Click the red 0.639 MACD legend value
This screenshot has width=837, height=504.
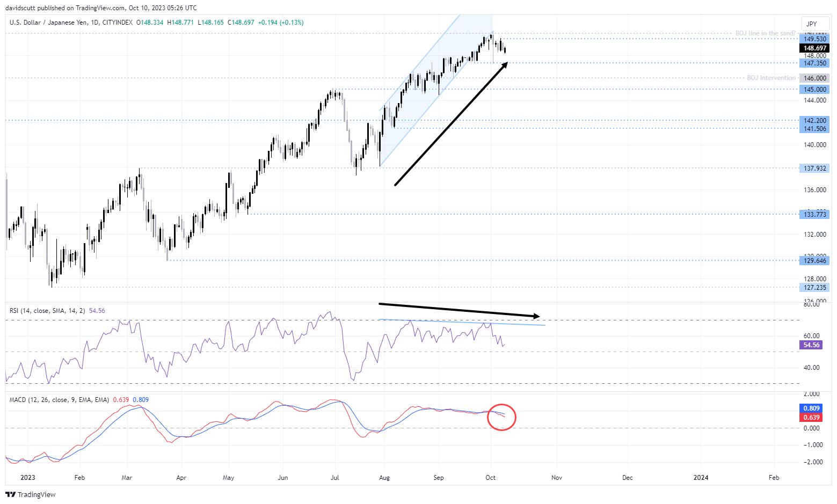tap(121, 400)
